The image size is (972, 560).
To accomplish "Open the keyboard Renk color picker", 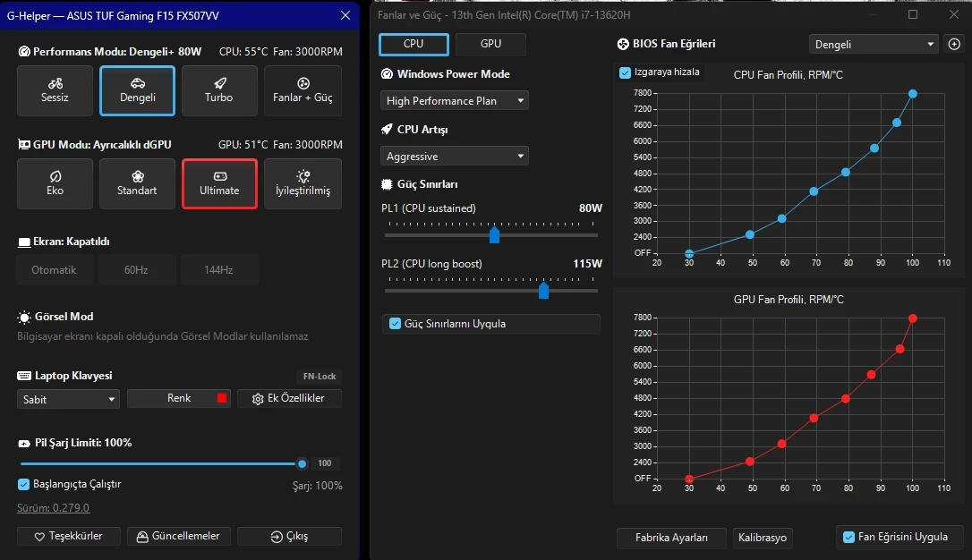I will click(x=178, y=398).
